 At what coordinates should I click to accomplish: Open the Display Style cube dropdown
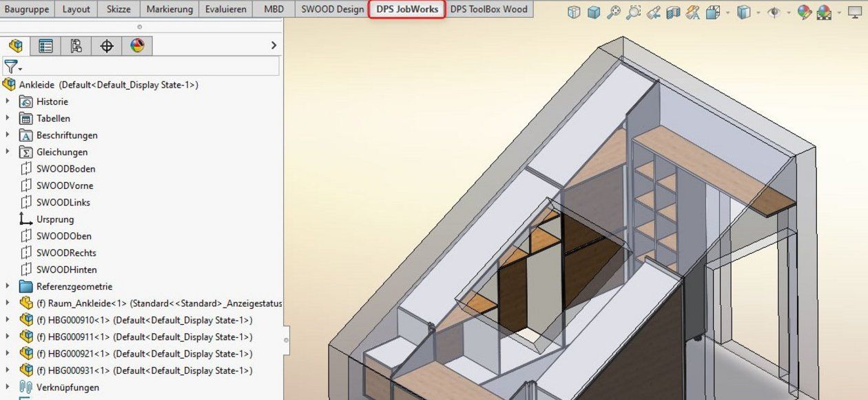click(758, 12)
